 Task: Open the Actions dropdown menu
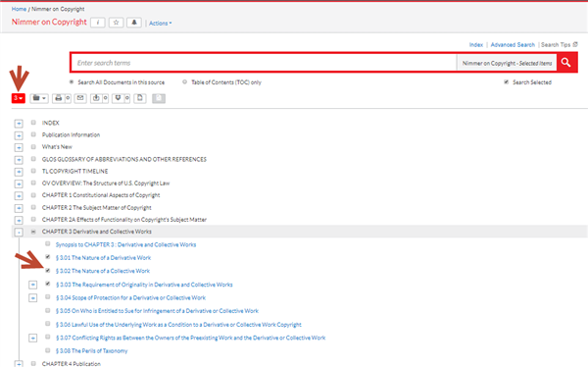pos(160,24)
